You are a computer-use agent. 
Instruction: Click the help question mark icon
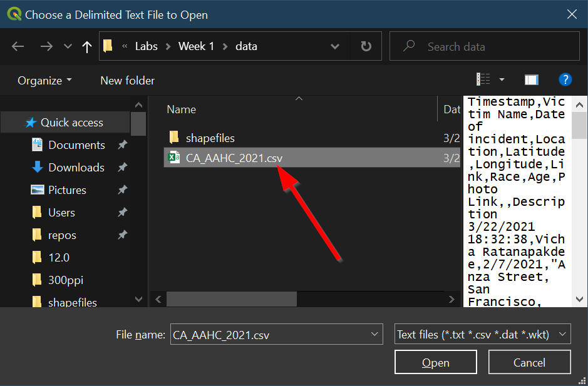[565, 79]
